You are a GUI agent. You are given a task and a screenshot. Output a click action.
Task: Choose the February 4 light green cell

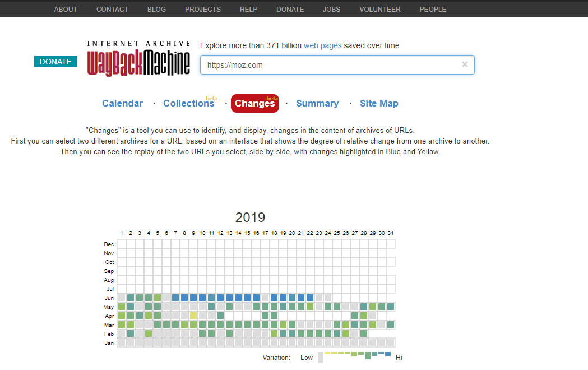click(x=149, y=334)
